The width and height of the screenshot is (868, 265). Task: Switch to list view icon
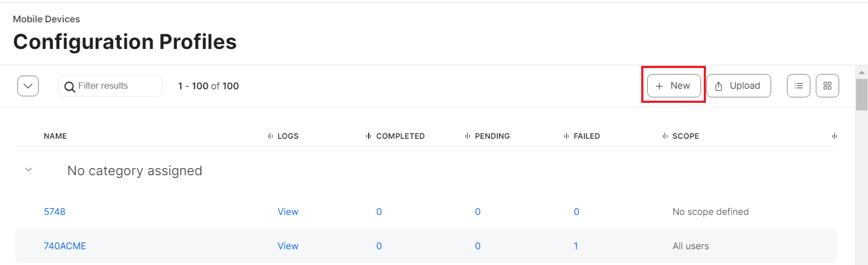798,86
